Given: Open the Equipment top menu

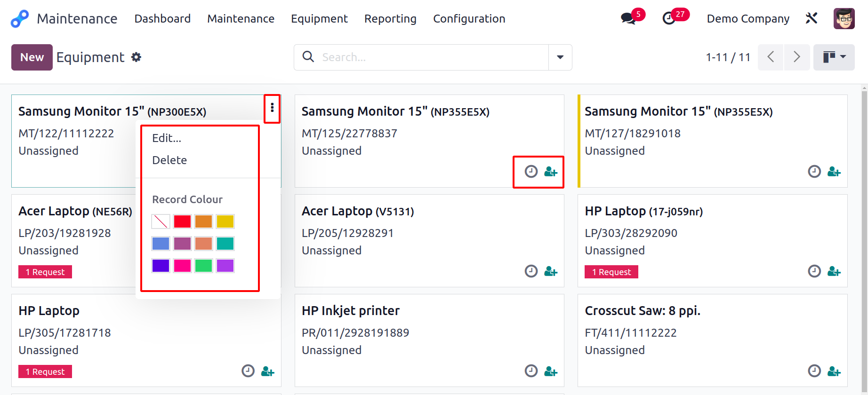Looking at the screenshot, I should click(x=319, y=19).
